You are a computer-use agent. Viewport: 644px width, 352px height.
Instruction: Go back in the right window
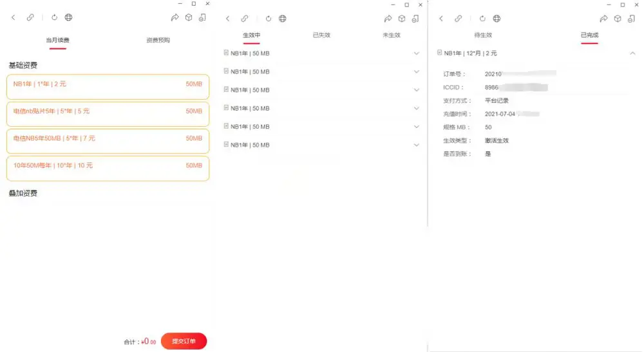click(441, 19)
